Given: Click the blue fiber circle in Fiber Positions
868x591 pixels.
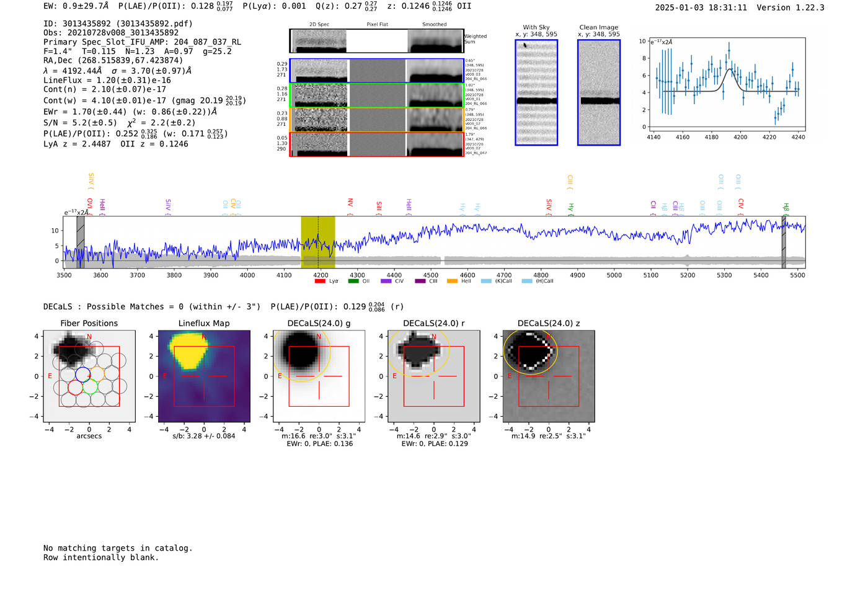Looking at the screenshot, I should pos(82,375).
